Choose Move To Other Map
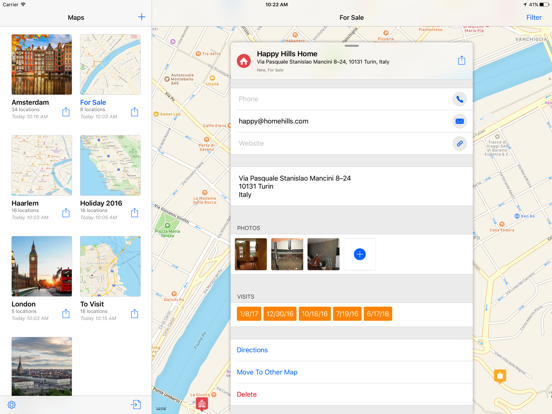Viewport: 552px width, 414px height. tap(267, 372)
